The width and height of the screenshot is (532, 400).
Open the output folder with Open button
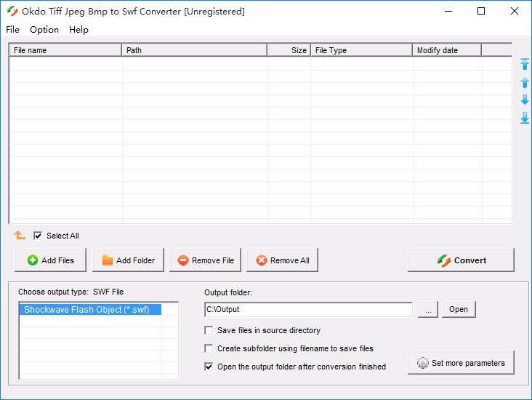[459, 309]
